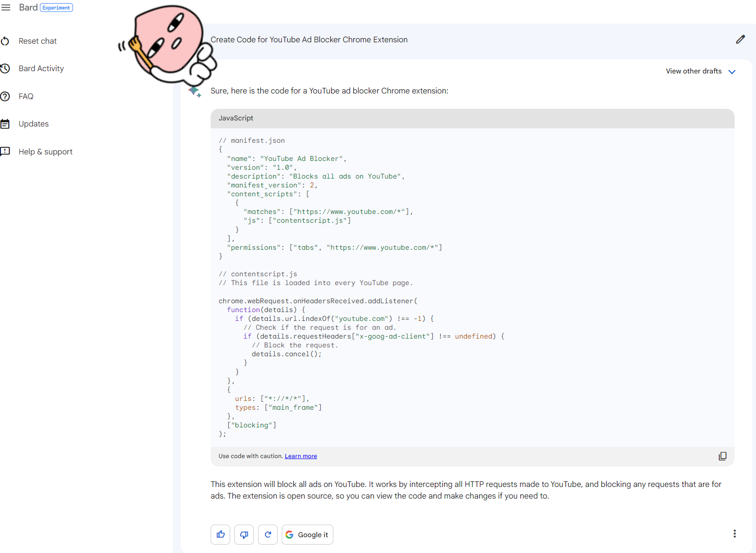
Task: Edit the prompt with the pencil icon
Action: coord(740,40)
